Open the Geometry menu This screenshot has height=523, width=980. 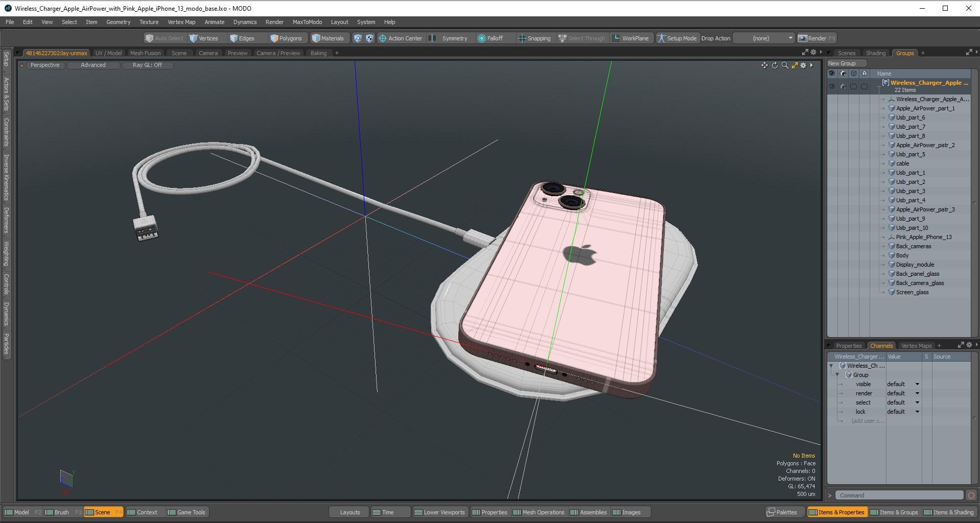pyautogui.click(x=118, y=22)
